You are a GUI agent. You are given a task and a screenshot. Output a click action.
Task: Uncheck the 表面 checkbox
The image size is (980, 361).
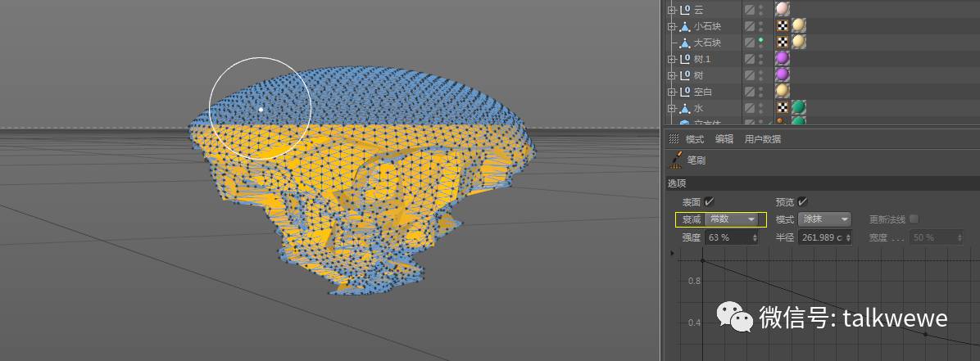coord(709,201)
